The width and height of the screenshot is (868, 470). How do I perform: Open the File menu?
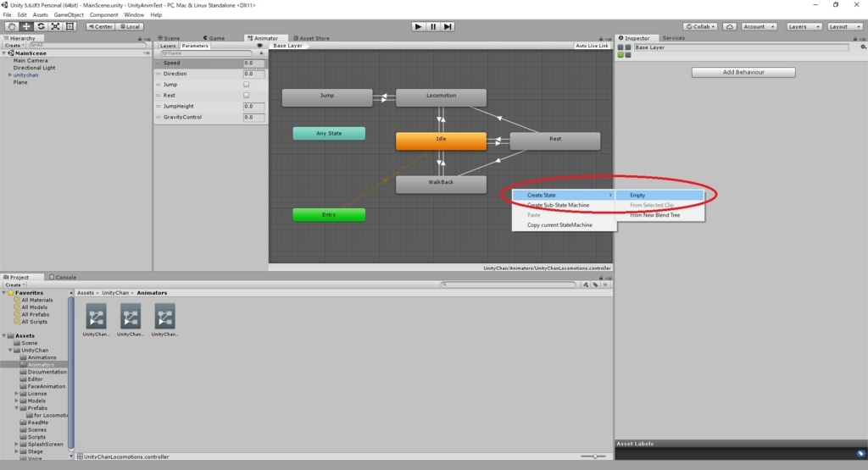(x=7, y=15)
